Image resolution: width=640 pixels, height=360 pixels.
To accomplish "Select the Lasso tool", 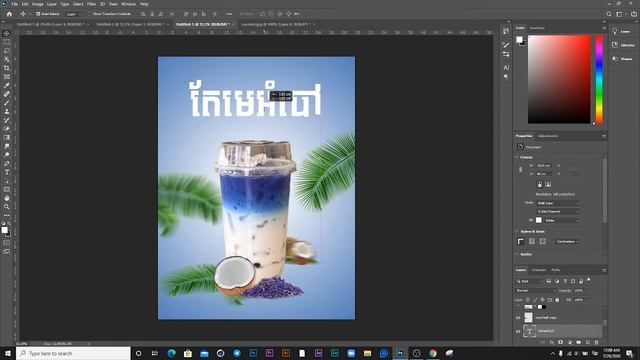I will (7, 51).
